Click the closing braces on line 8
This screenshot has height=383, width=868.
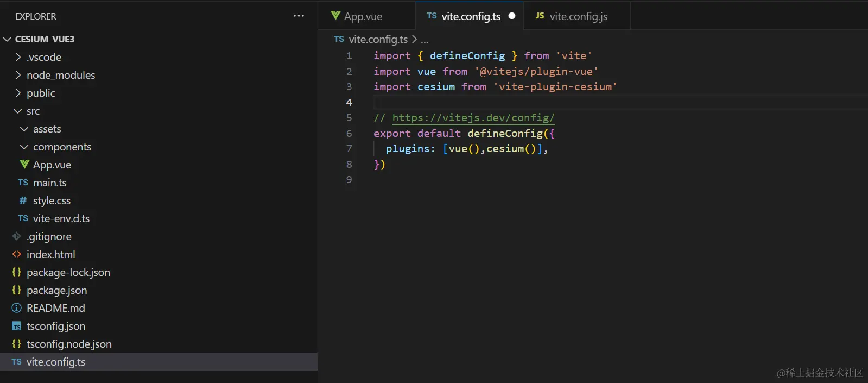tap(379, 165)
